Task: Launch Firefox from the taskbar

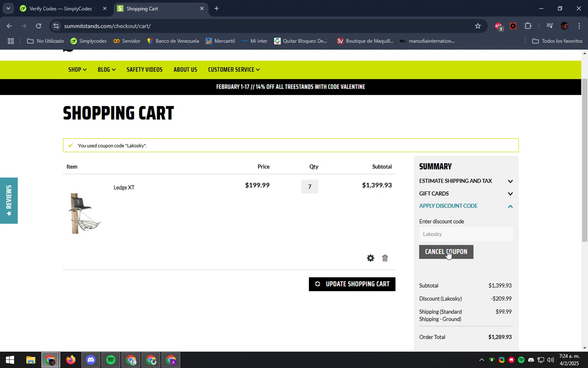Action: click(x=71, y=360)
